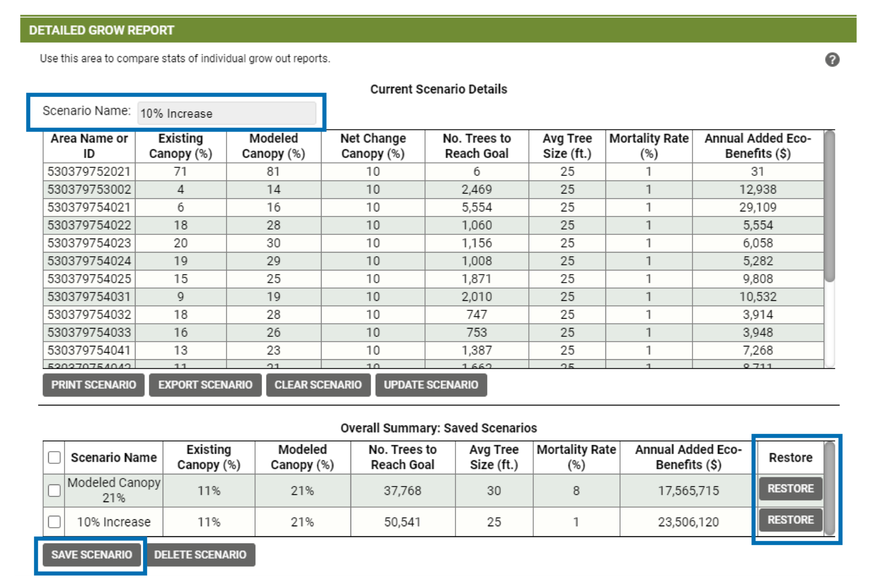Screen dimensions: 880x588
Task: Click the help question mark icon
Action: [x=832, y=60]
